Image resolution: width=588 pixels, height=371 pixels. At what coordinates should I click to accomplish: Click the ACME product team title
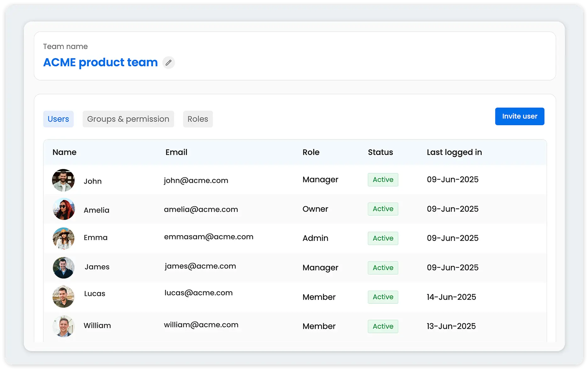coord(100,62)
